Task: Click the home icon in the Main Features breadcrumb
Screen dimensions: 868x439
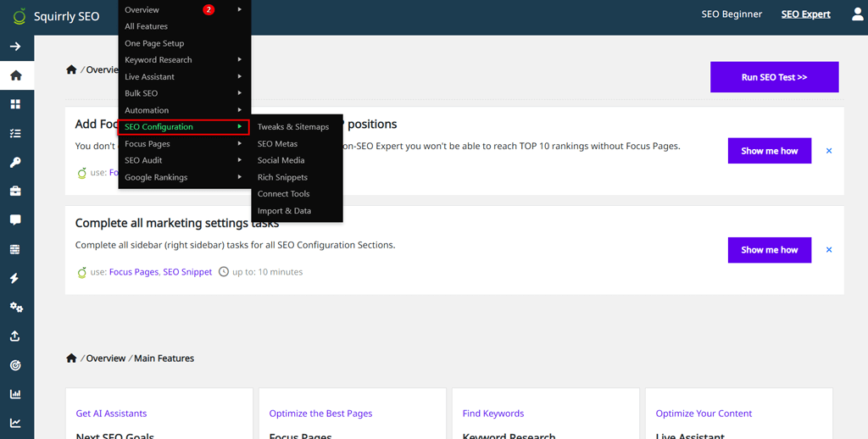Action: coord(71,358)
